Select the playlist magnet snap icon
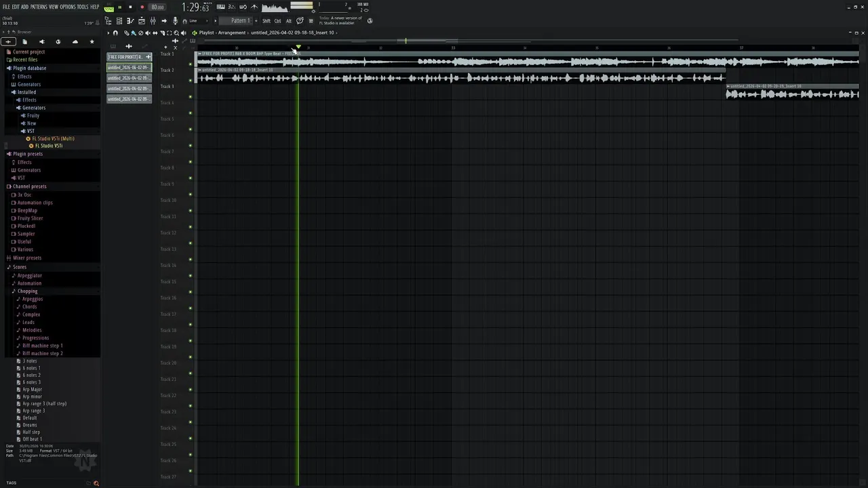Viewport: 868px width, 488px height. 115,33
